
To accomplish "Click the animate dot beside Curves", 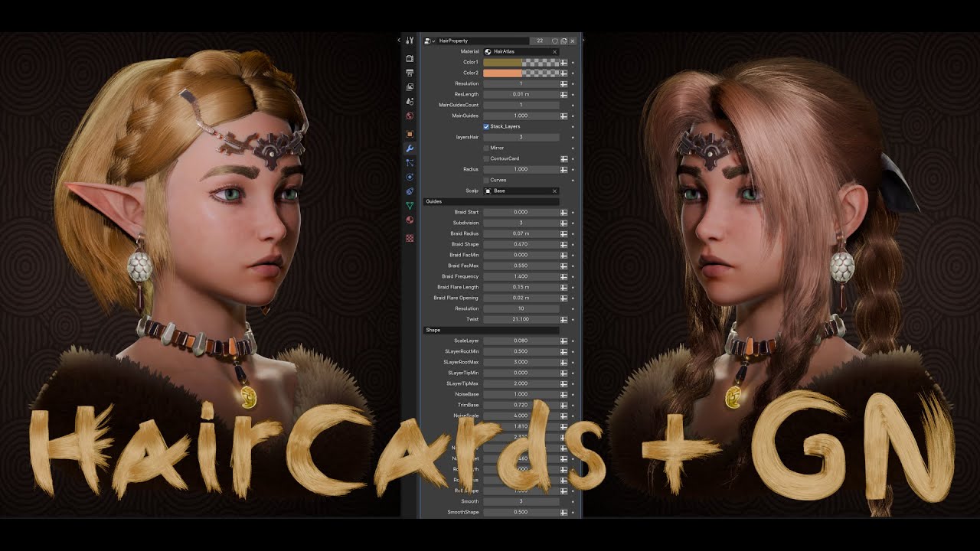I will (573, 180).
